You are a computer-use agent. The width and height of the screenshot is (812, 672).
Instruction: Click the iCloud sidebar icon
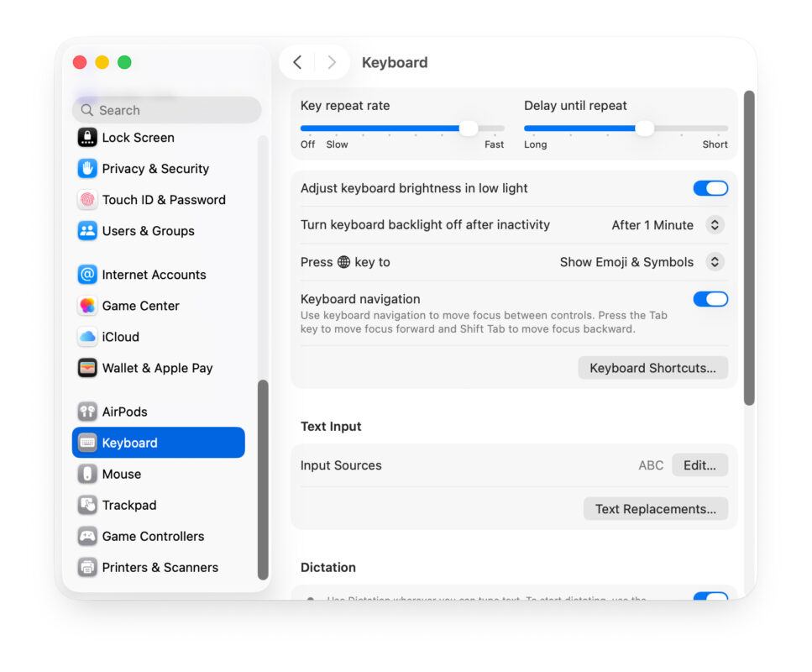pyautogui.click(x=87, y=336)
